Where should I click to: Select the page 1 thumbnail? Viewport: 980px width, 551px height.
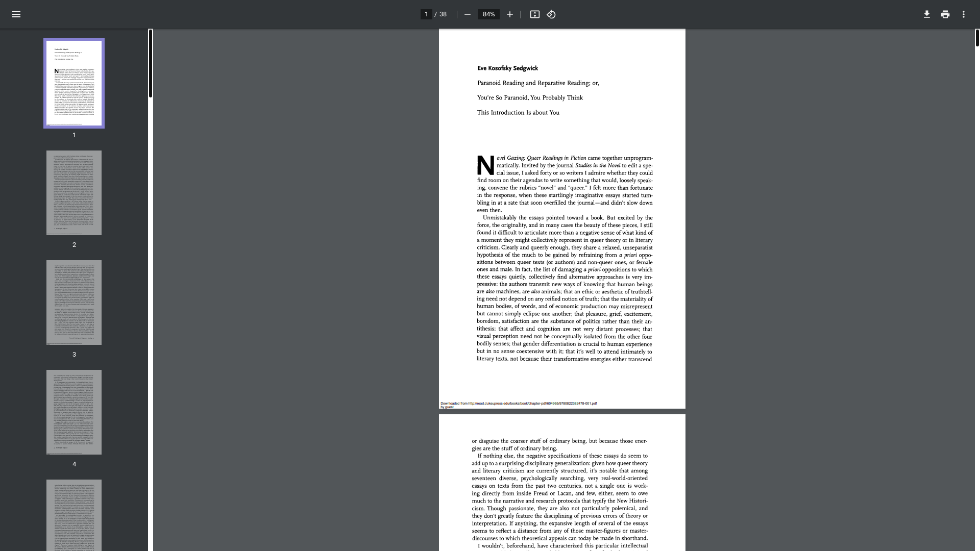(x=74, y=83)
